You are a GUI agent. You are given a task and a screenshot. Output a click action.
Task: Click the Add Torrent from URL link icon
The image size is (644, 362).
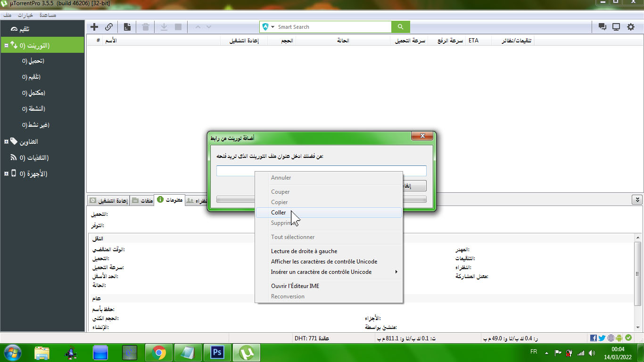point(109,27)
